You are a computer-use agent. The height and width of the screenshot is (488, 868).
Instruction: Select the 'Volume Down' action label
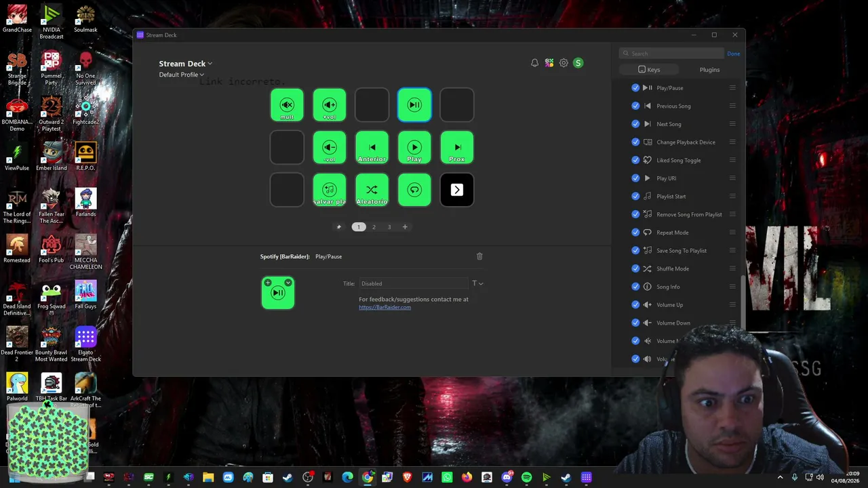(673, 323)
